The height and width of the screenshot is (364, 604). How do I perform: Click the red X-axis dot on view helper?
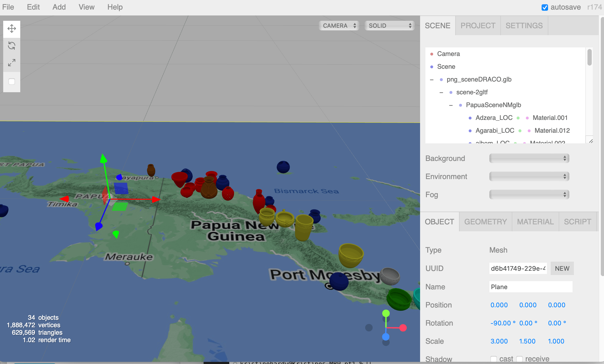pos(403,328)
